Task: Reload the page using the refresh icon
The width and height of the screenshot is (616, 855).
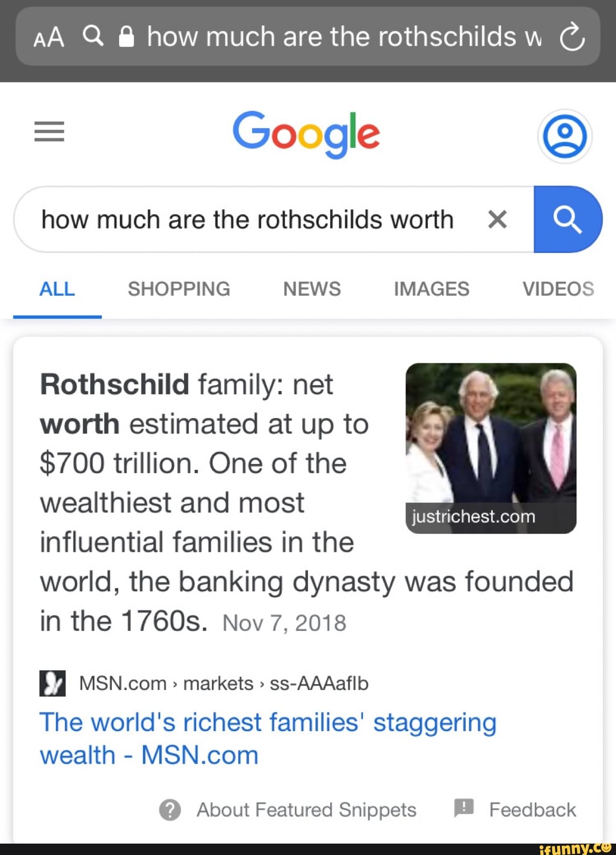Action: (x=573, y=37)
